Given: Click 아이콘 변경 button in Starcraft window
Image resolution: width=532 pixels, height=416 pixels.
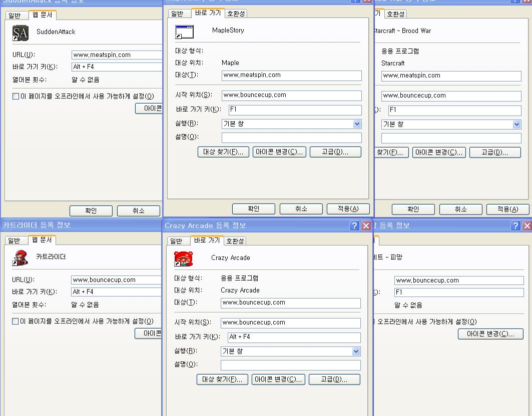Looking at the screenshot, I should pyautogui.click(x=439, y=152).
